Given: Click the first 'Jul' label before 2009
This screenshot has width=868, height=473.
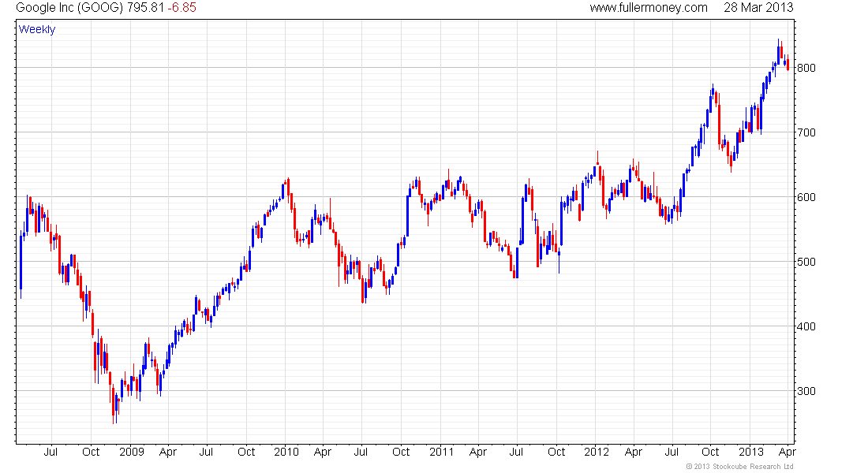Looking at the screenshot, I should 51,452.
